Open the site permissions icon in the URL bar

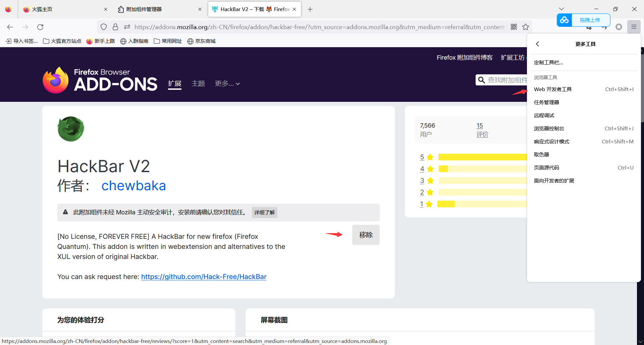(x=127, y=27)
